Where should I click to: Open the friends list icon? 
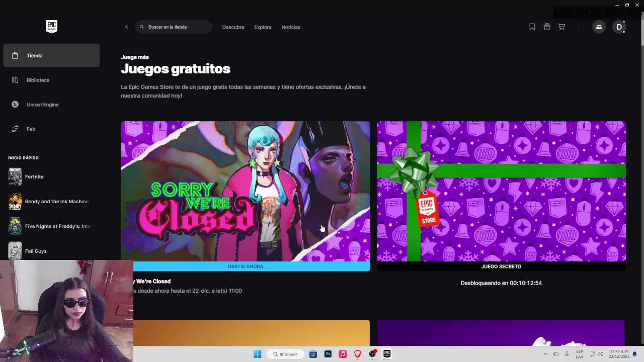click(599, 27)
